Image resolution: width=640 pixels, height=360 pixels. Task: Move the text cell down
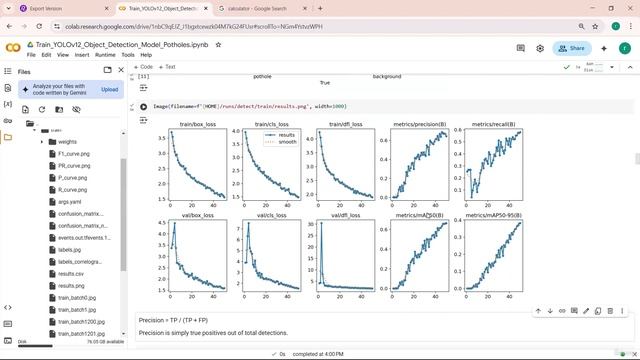pyautogui.click(x=550, y=311)
